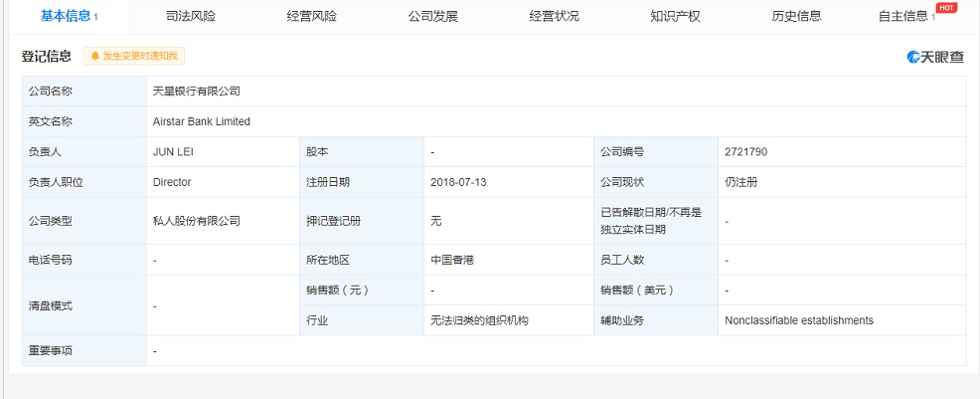
Task: Select Nonclassifiable establishments text
Action: pyautogui.click(x=799, y=320)
